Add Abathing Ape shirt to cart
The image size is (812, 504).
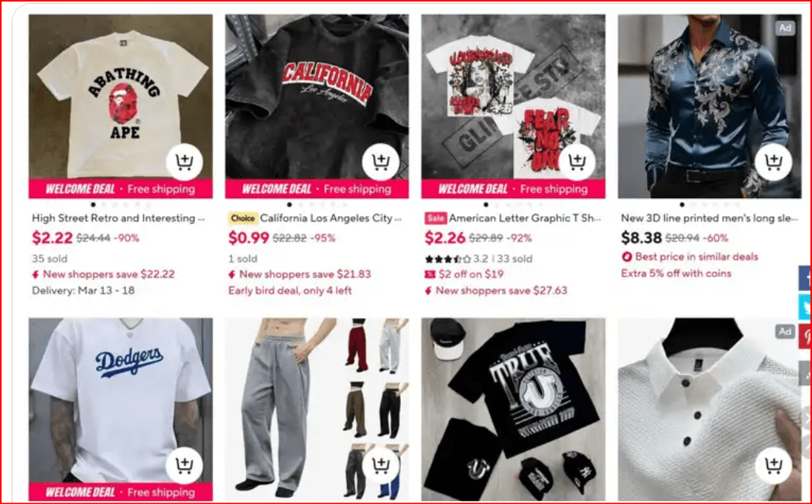(184, 162)
